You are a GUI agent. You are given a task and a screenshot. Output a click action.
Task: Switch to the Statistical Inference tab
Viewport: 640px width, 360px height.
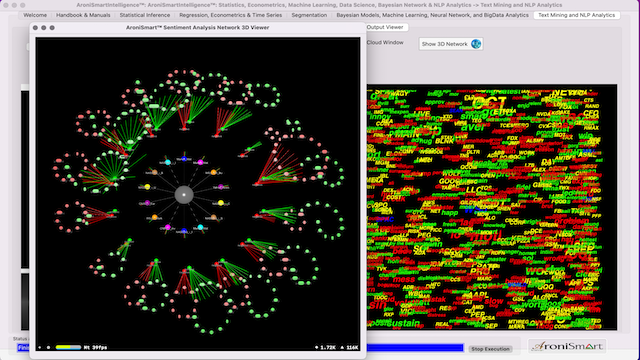(x=145, y=15)
